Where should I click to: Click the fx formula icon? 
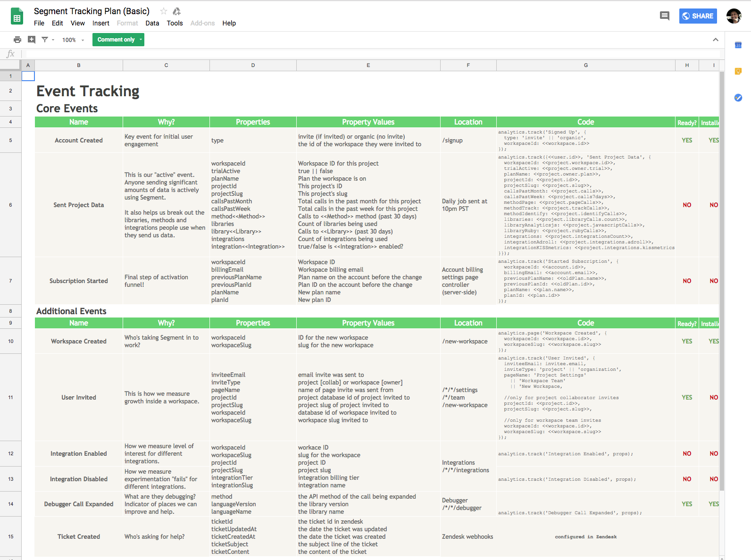tap(10, 54)
